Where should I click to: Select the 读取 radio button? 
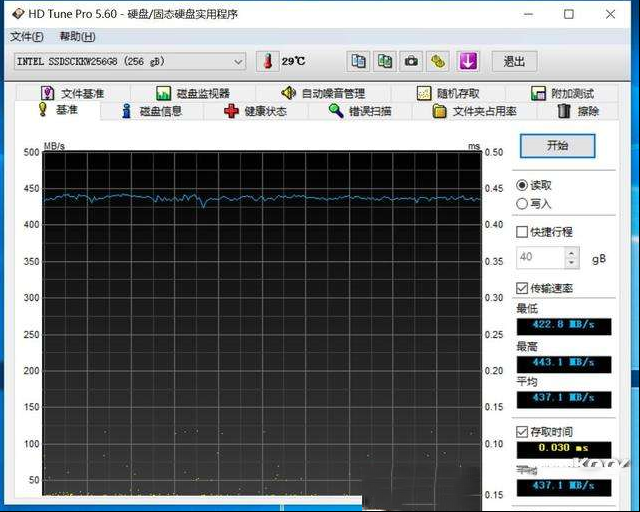pyautogui.click(x=522, y=185)
